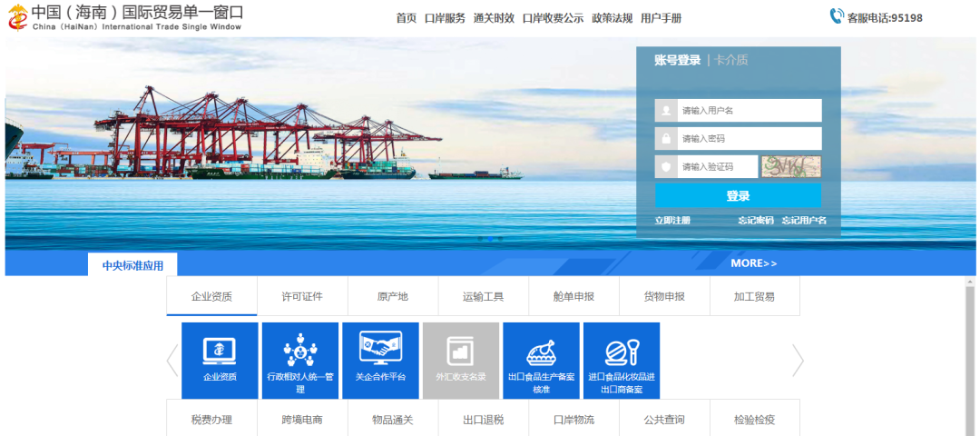Select the third banner carousel dot
This screenshot has width=980, height=436.
click(501, 238)
